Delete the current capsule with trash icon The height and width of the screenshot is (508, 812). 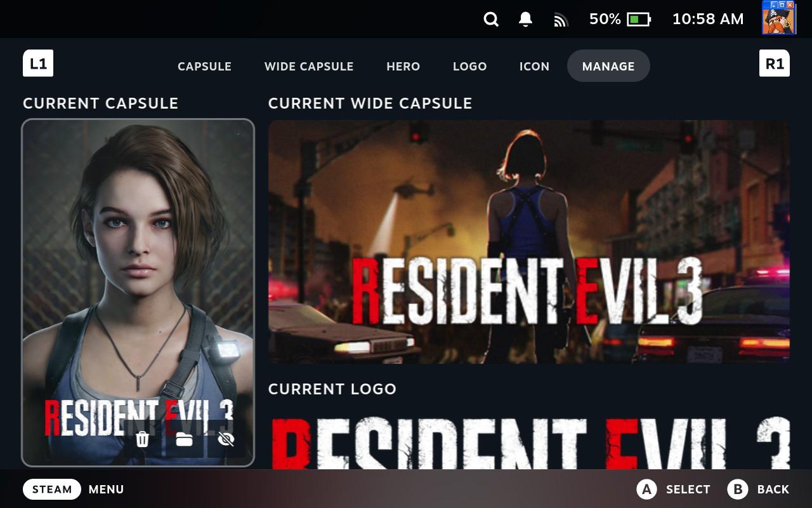(x=143, y=439)
